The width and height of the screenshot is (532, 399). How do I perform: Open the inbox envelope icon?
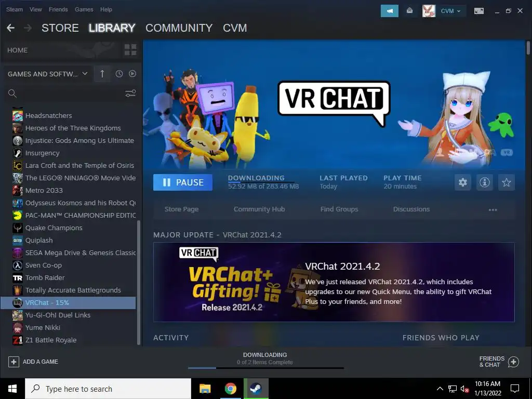pos(409,11)
